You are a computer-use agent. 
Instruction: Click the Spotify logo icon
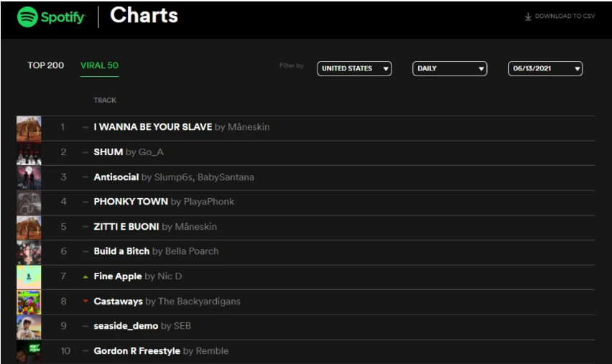pyautogui.click(x=27, y=17)
